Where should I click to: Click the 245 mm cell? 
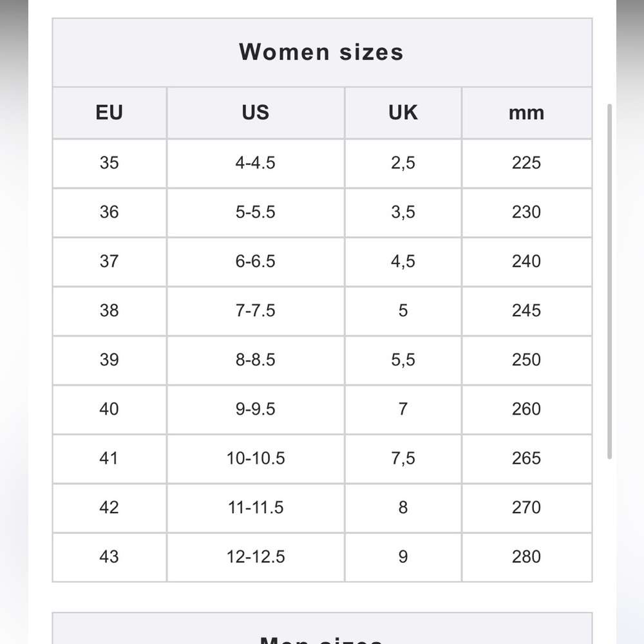click(527, 311)
